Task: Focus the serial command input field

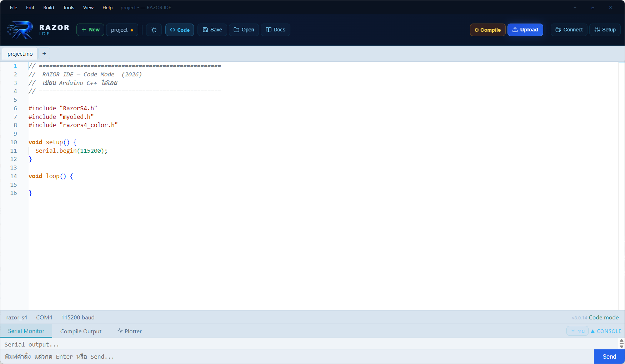Action: pos(297,357)
